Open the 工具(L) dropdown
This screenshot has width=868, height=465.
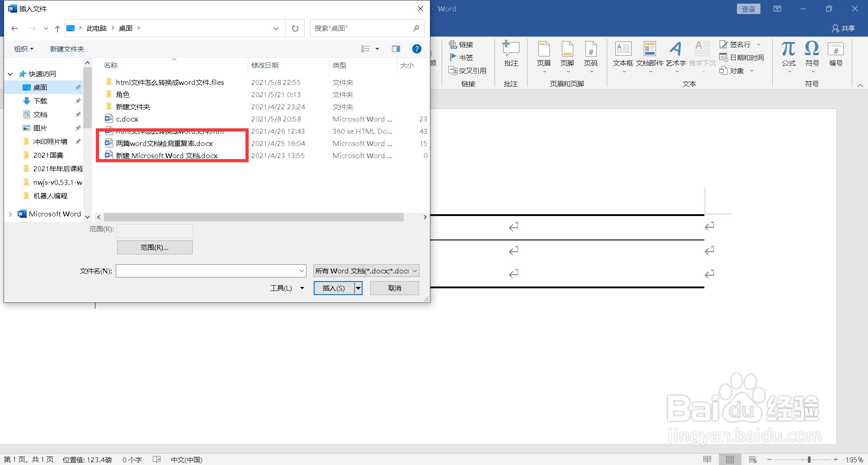[287, 288]
